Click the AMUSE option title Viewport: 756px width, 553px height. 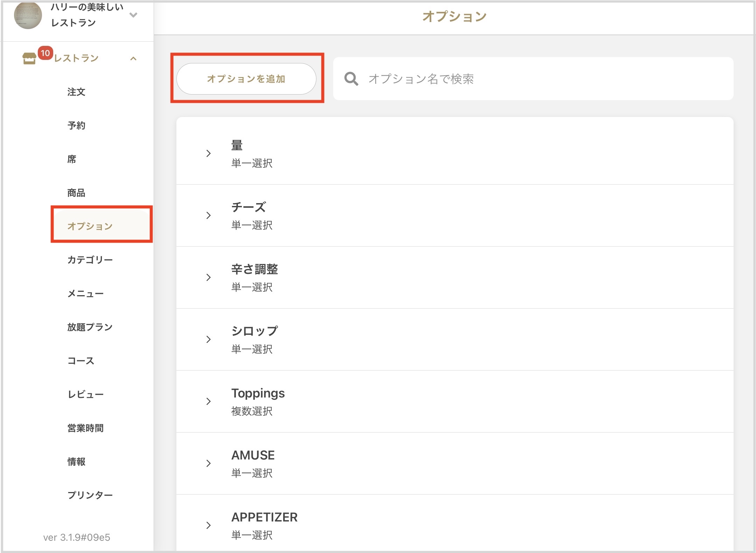click(253, 455)
